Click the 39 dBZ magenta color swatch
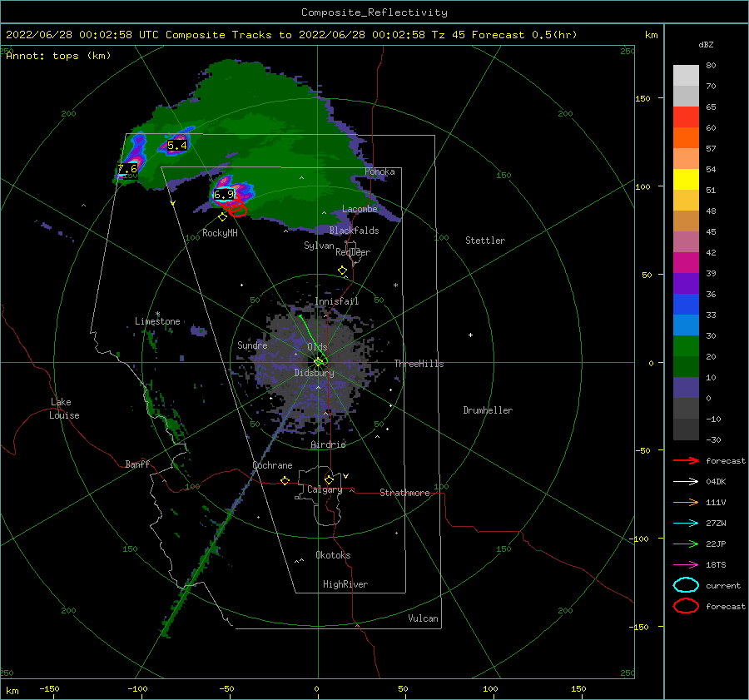 tap(686, 262)
